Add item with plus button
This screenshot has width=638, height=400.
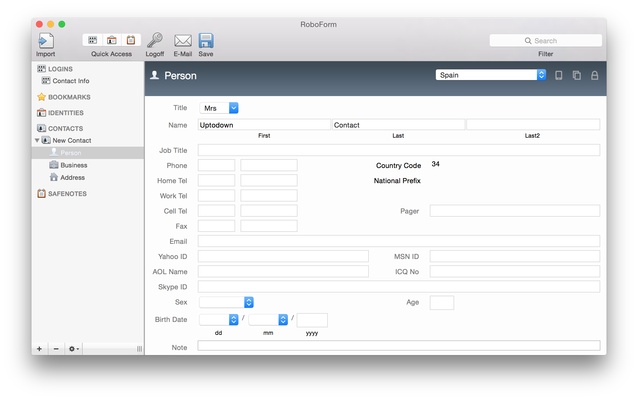39,349
